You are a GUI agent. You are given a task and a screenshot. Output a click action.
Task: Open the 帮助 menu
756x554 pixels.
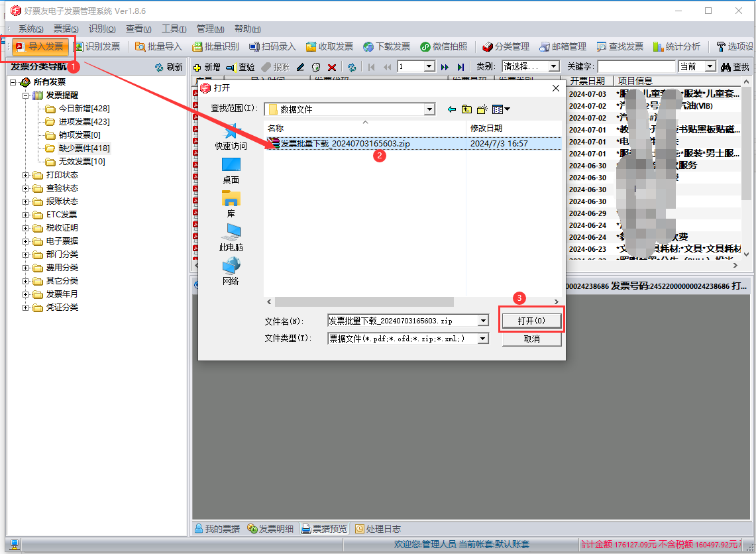click(247, 29)
